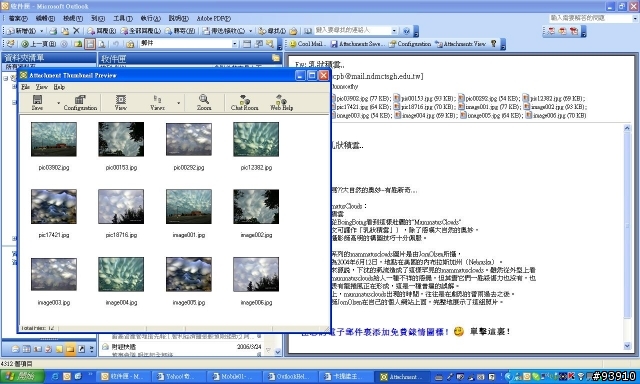Open the Adobe PDF menu
640x384 pixels.
pos(213,18)
